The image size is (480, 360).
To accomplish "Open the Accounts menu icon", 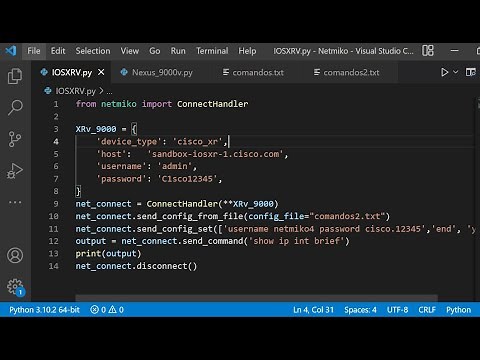I will tap(15, 255).
